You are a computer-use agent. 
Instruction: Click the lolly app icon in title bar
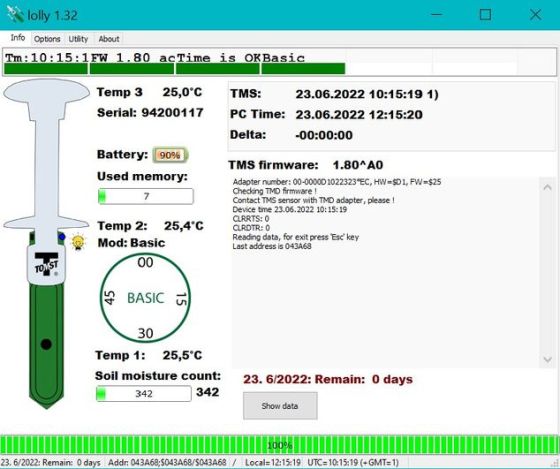coord(15,14)
